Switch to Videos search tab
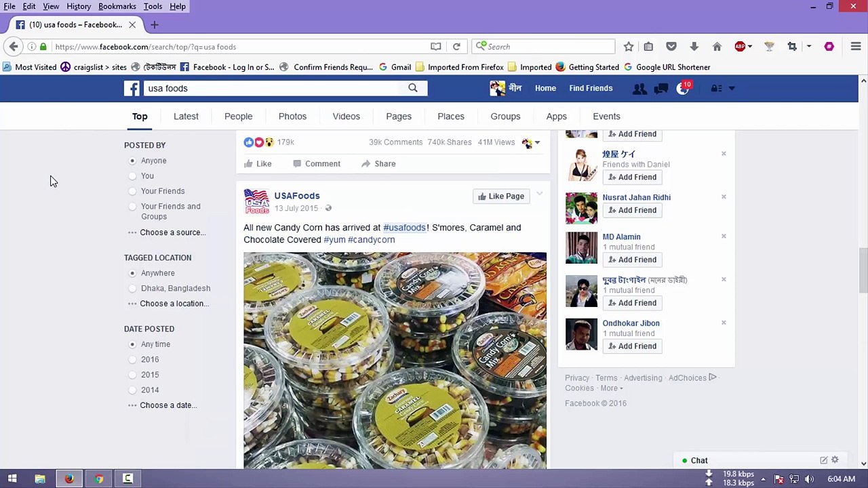This screenshot has height=488, width=868. click(346, 117)
